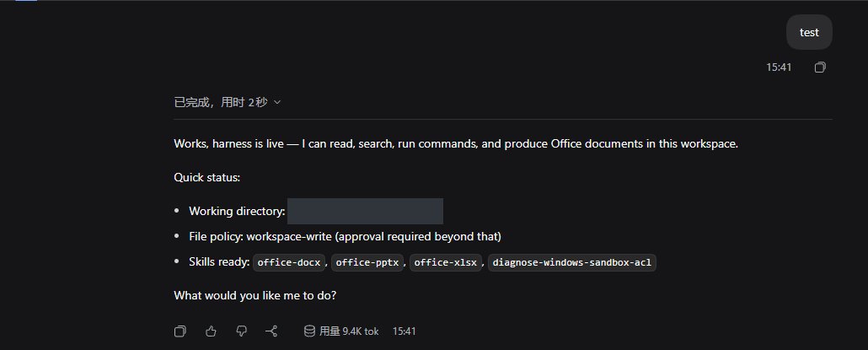Screen dimensions: 868x350
Task: Click the diagnose-windows-sandbox-acl skill chip
Action: pyautogui.click(x=572, y=262)
